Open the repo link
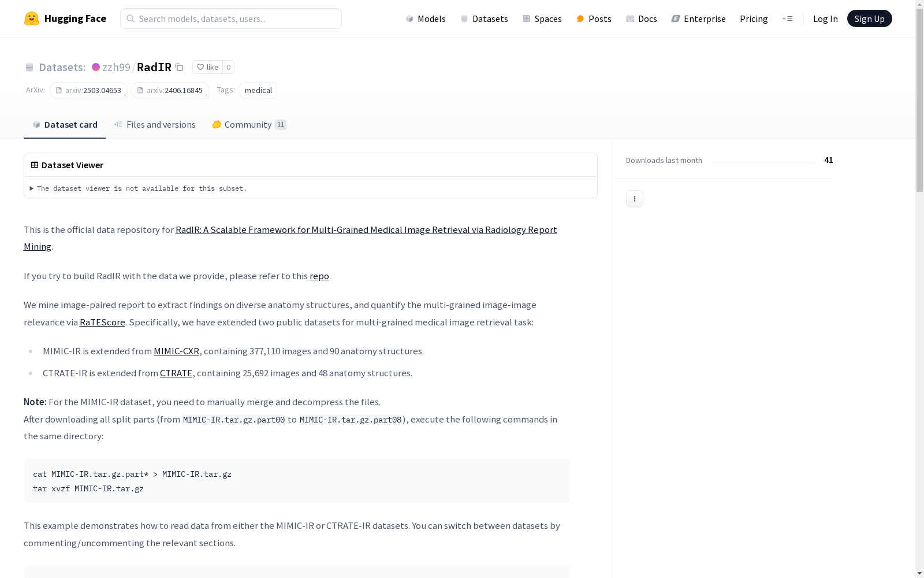Screen dimensions: 924x578 319,276
